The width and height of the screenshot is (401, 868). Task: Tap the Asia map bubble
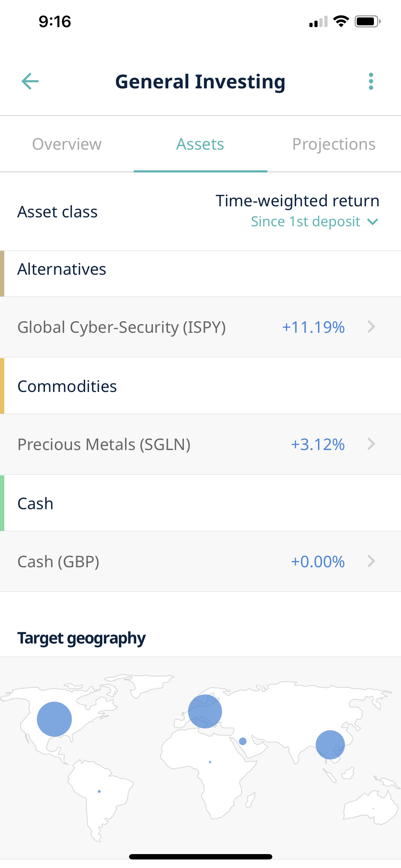(x=330, y=745)
